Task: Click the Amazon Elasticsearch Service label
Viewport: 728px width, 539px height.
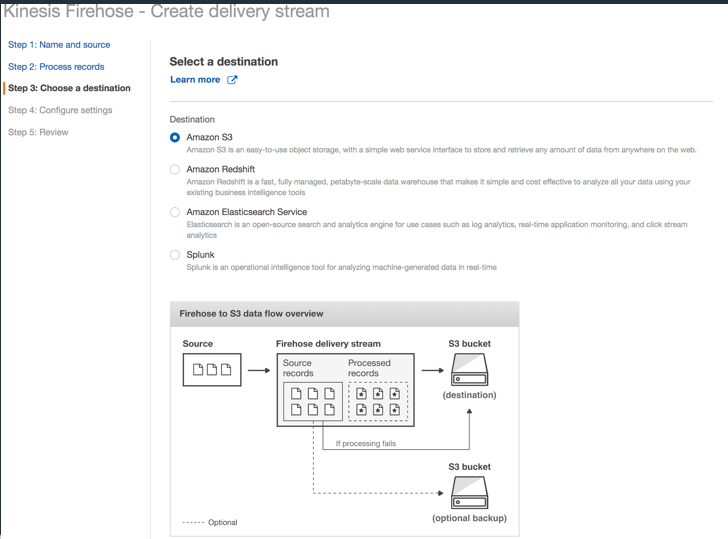Action: pos(247,212)
